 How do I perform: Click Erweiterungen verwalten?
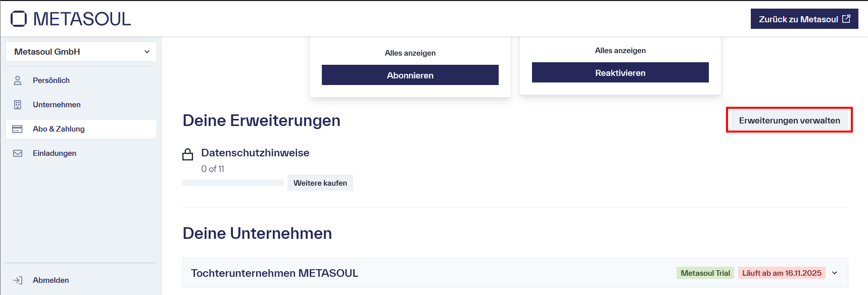(789, 120)
